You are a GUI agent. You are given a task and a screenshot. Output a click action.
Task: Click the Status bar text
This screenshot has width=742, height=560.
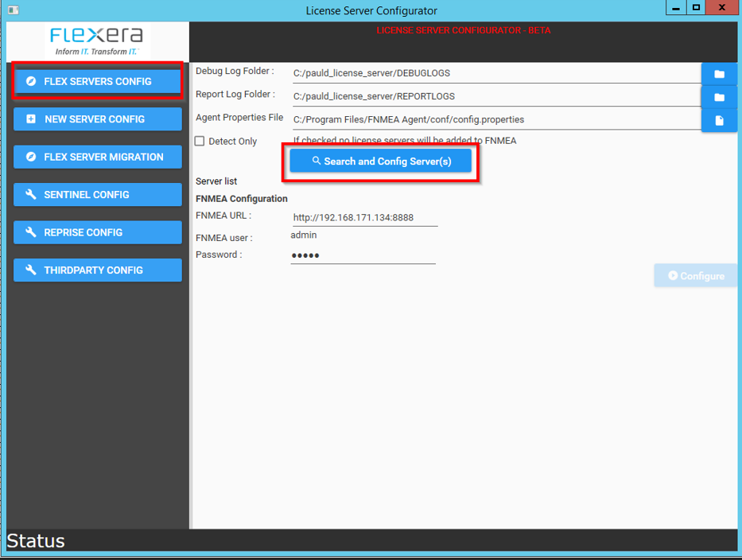36,541
